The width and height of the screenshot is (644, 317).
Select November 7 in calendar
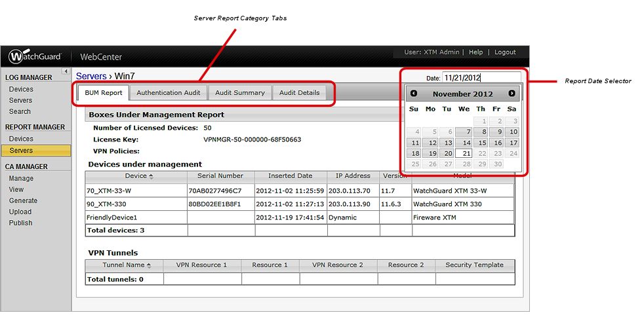coord(464,132)
